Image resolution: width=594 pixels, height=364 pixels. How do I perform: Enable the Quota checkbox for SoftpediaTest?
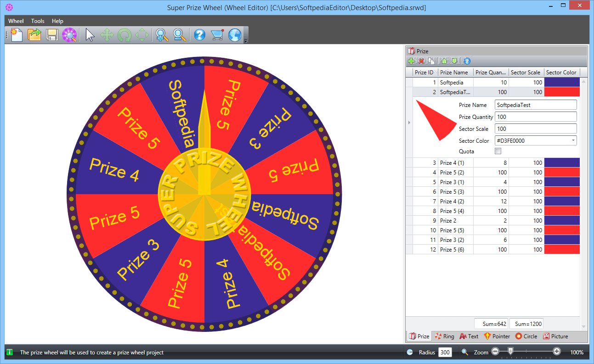point(498,151)
